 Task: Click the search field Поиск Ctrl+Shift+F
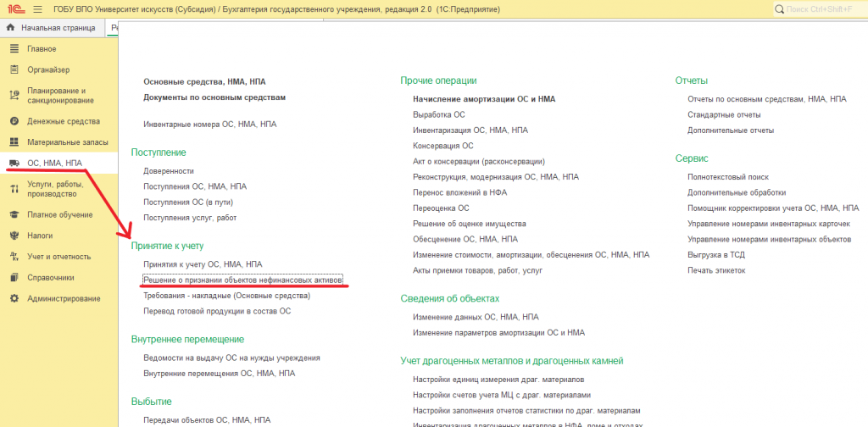pos(820,9)
